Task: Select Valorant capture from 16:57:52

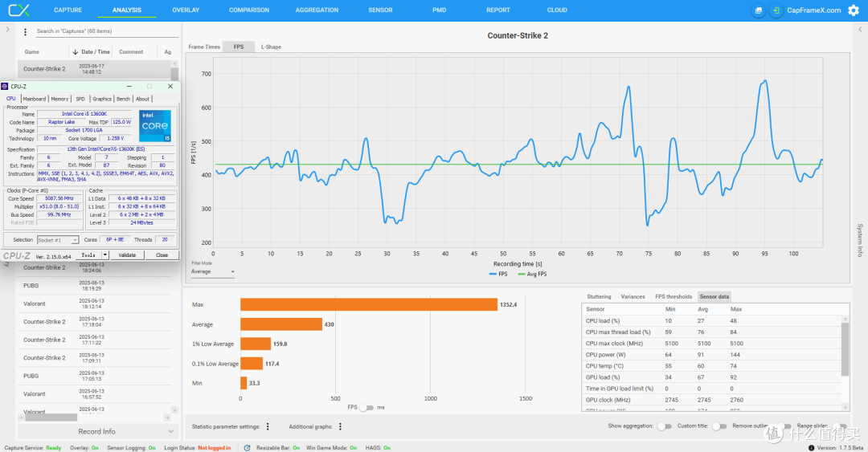Action: (94, 394)
